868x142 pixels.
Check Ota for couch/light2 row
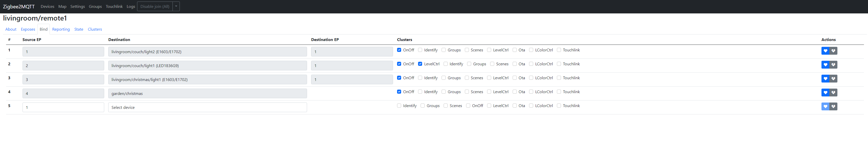coord(514,50)
